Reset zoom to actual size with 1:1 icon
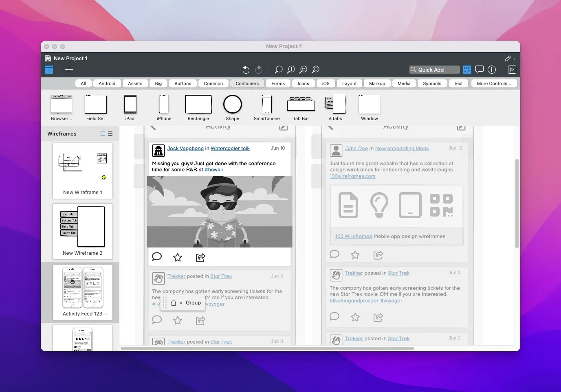Image resolution: width=561 pixels, height=392 pixels. (x=303, y=70)
